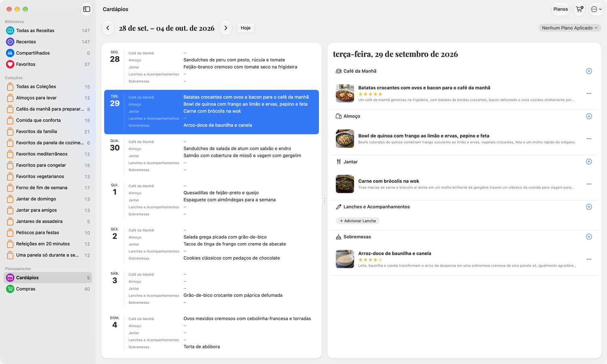
Task: Click the pane divider handle
Action: point(325,201)
